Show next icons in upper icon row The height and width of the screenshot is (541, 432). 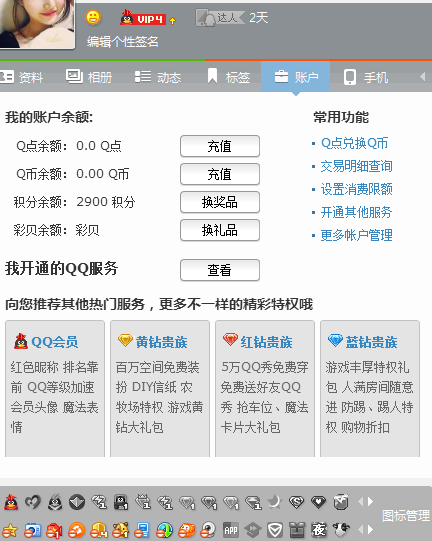pos(371,501)
